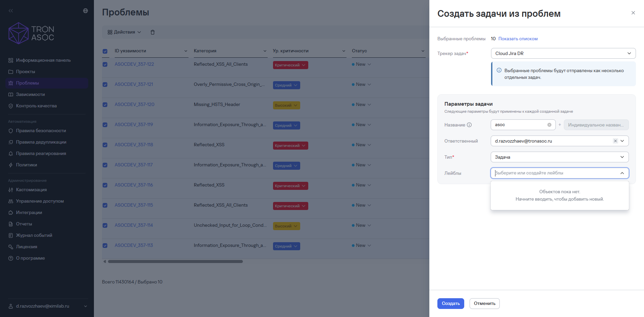Click the trash delete icon in toolbar
This screenshot has height=317, width=644.
click(x=153, y=32)
